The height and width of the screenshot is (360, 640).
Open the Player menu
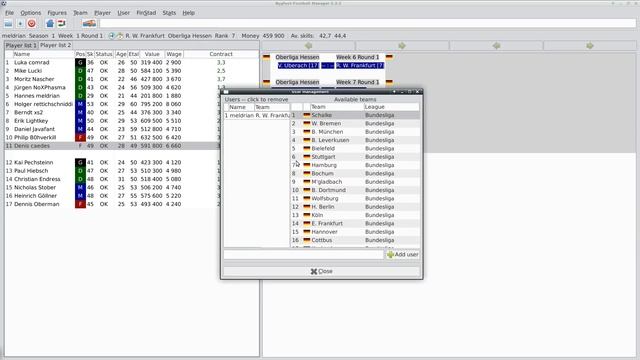[x=102, y=13]
